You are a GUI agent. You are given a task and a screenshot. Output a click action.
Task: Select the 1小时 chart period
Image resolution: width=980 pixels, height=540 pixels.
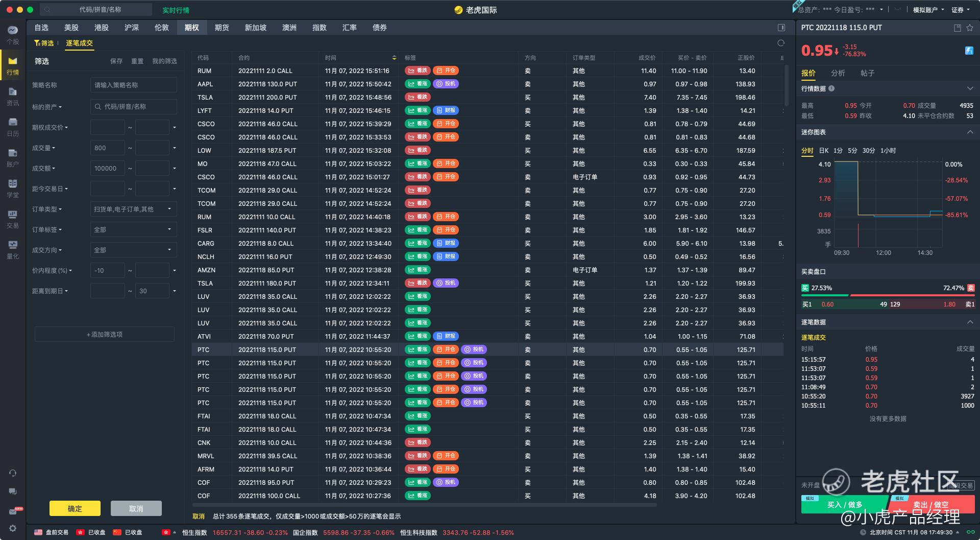pos(888,151)
